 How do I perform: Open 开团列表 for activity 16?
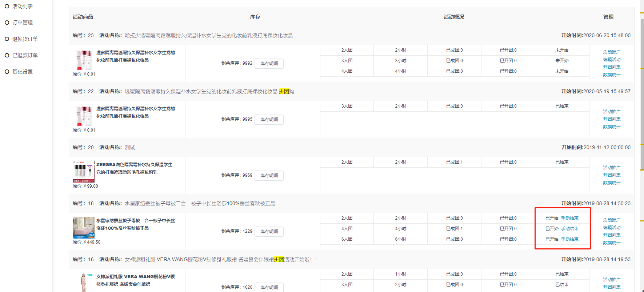tap(612, 287)
